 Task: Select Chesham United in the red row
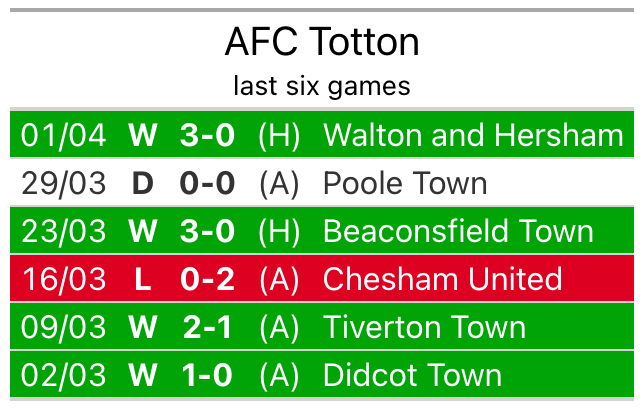[443, 279]
